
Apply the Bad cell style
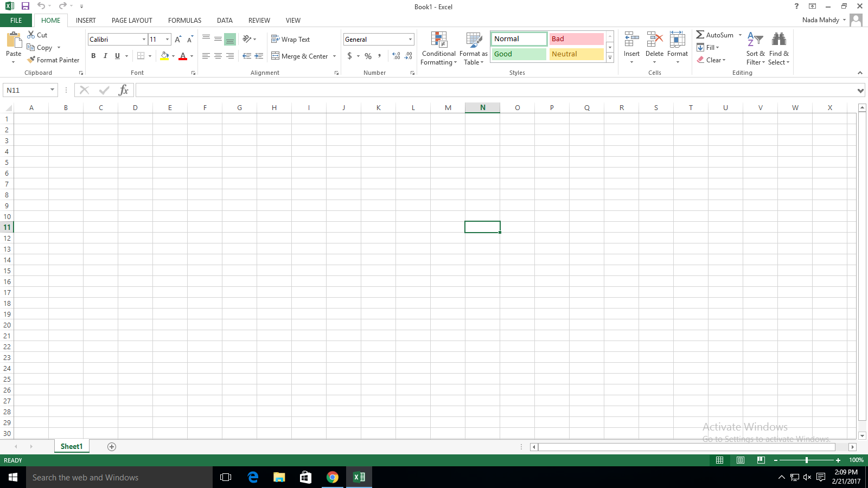[x=577, y=39]
